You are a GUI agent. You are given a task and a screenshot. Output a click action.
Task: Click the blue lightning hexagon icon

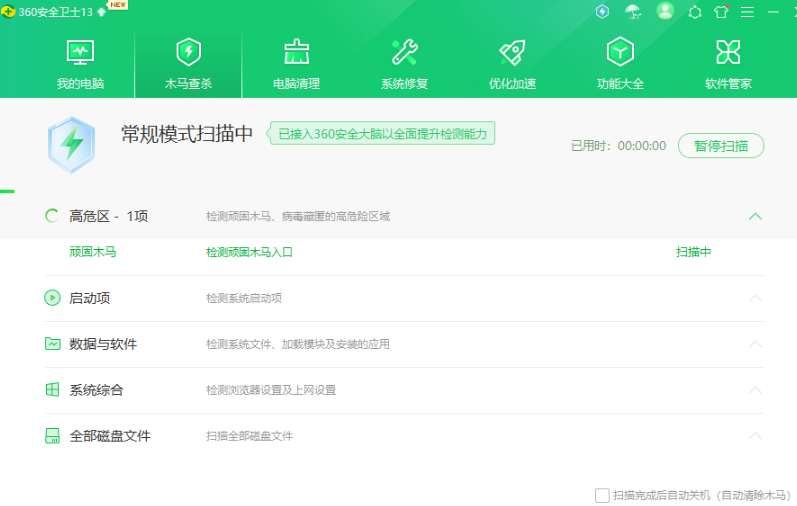pyautogui.click(x=602, y=12)
